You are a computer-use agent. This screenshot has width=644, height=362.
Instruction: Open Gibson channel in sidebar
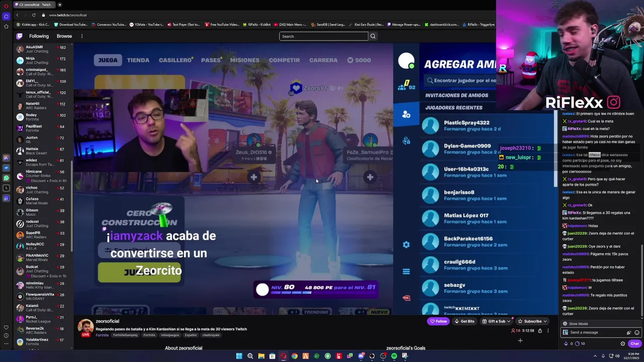(x=41, y=212)
